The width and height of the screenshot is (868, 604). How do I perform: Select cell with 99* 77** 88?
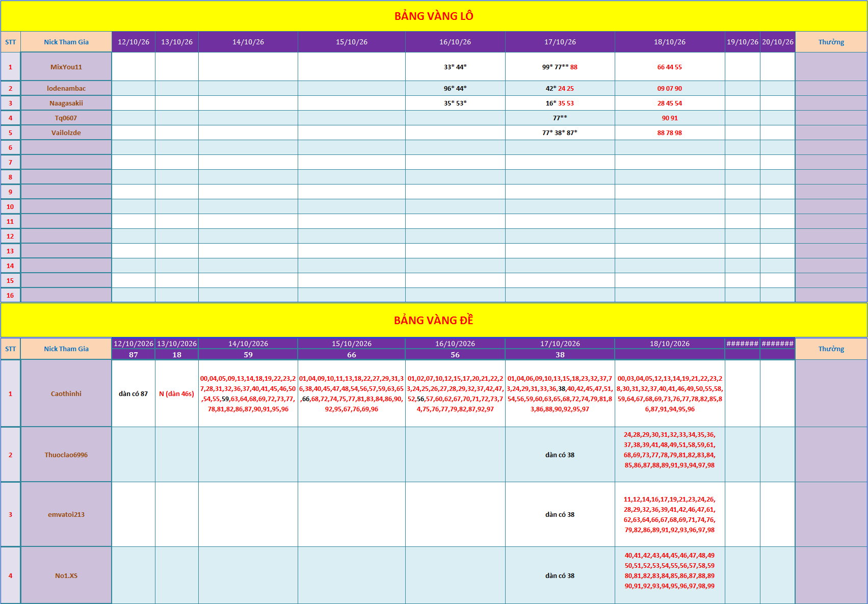click(560, 67)
